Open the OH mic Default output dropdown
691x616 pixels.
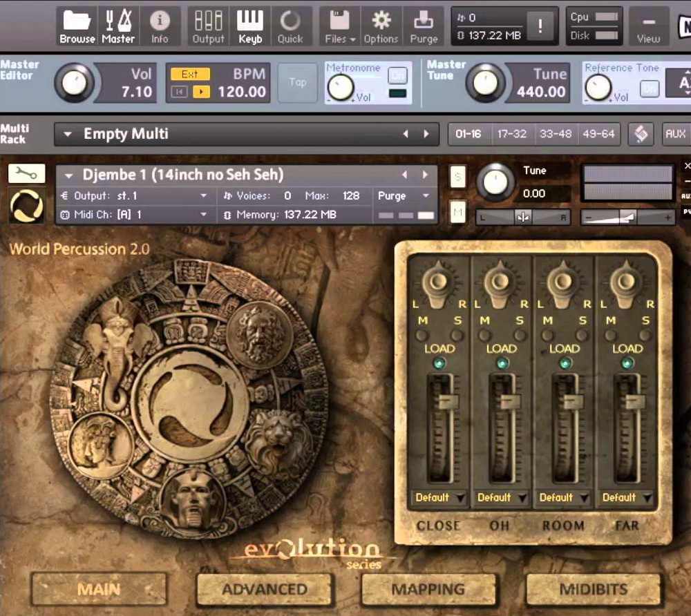[x=501, y=497]
